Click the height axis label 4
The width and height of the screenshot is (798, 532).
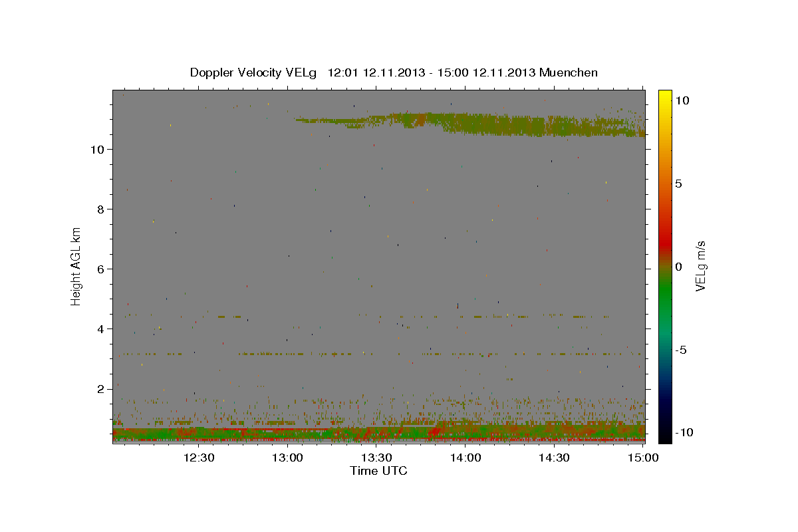(x=102, y=329)
